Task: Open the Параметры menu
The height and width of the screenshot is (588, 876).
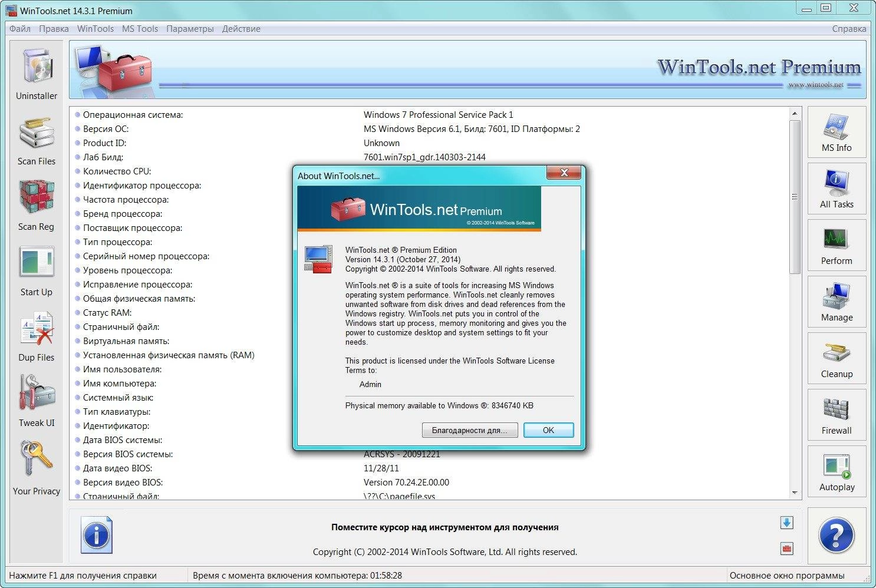Action: (190, 29)
